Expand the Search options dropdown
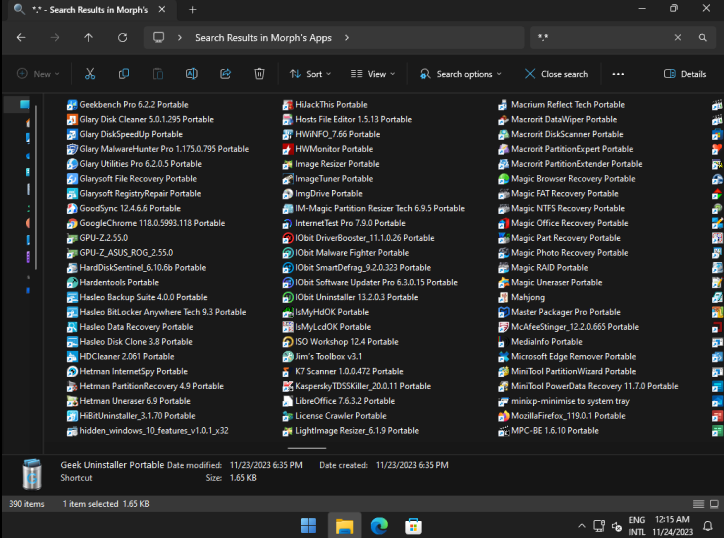Screen dimensions: 724x538 point(460,74)
